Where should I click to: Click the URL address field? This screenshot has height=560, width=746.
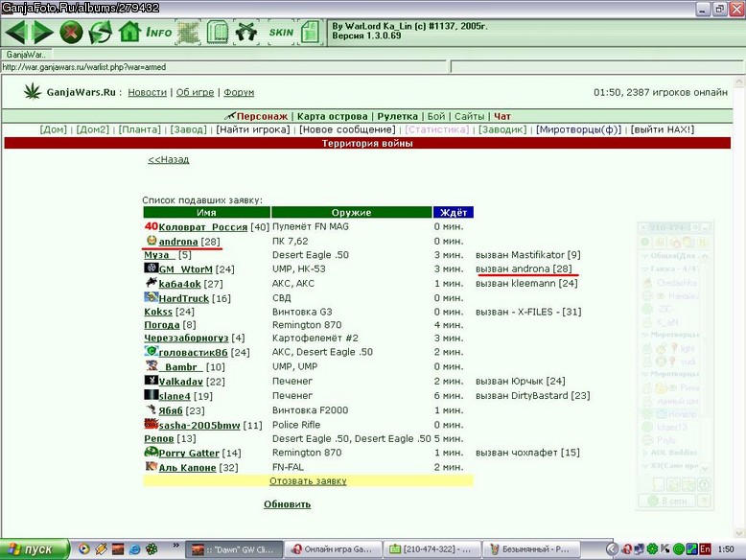(224, 67)
